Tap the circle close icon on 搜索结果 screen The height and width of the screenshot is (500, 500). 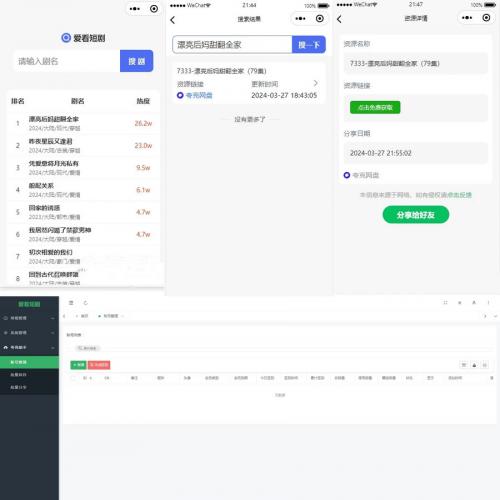point(320,19)
